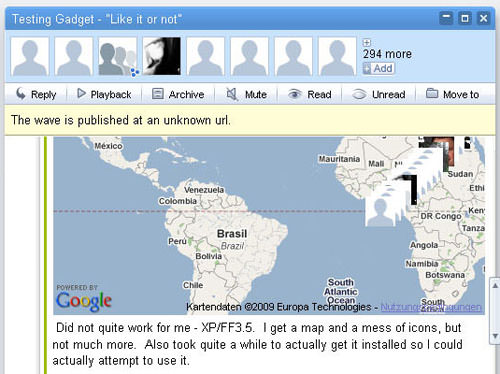Click the default silhouette marker on the map

pos(380,212)
